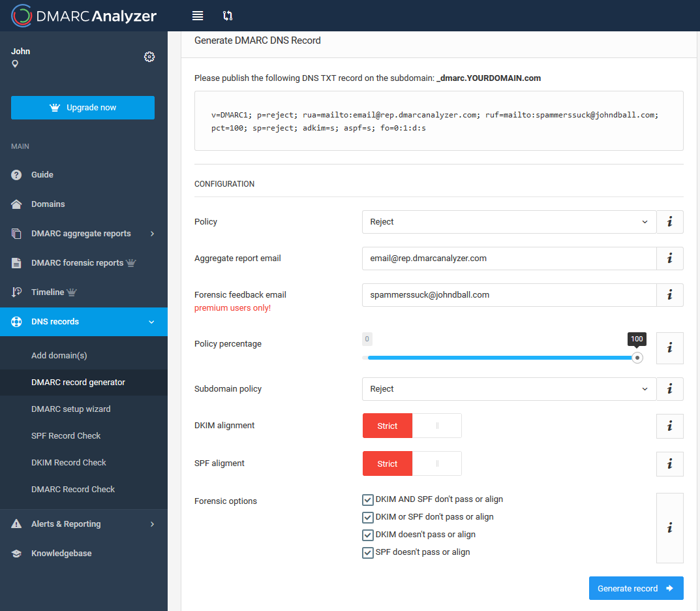Click the Policy percentage slider handle
700x611 pixels.
click(637, 358)
